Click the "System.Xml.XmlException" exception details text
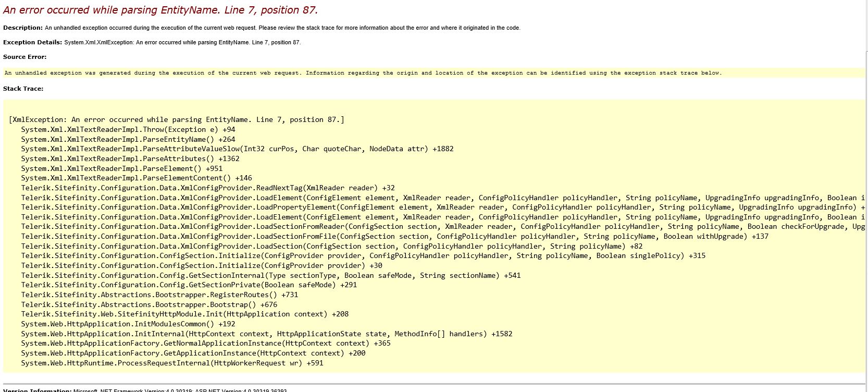The image size is (868, 392). pyautogui.click(x=182, y=42)
